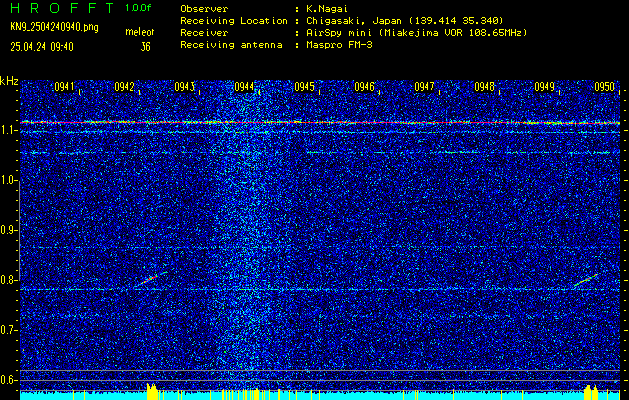
Task: Click the meteor echo streak near 0949
Action: [586, 280]
